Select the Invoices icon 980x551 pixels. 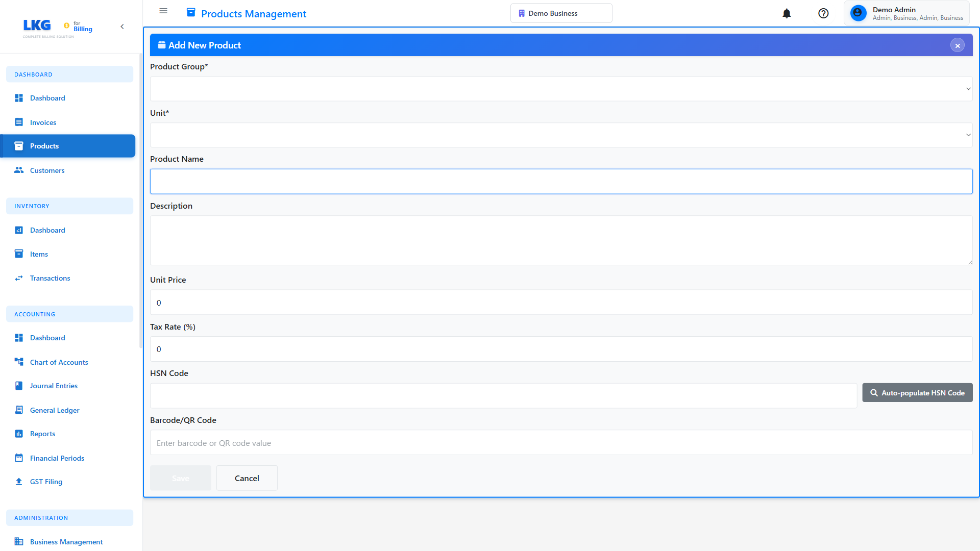click(19, 122)
